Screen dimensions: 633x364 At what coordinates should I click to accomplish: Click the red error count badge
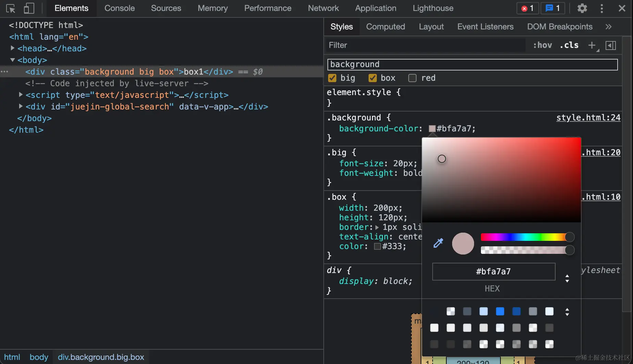coord(527,8)
